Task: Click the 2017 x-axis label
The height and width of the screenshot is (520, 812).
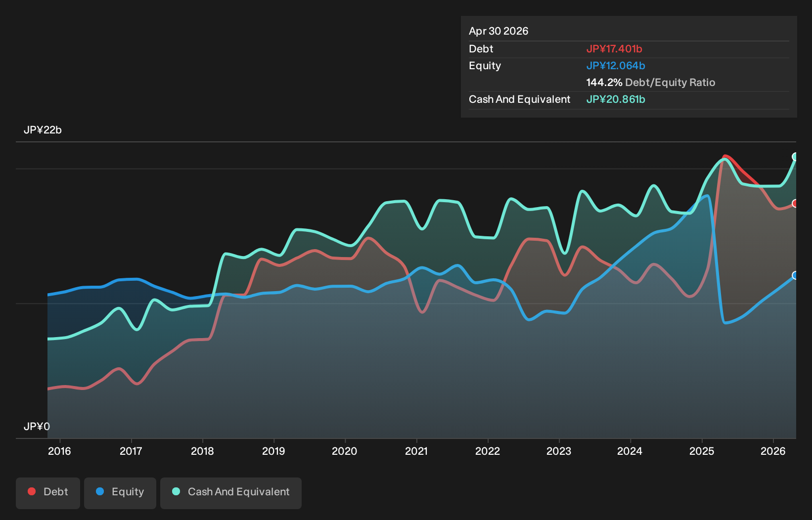Action: (131, 451)
